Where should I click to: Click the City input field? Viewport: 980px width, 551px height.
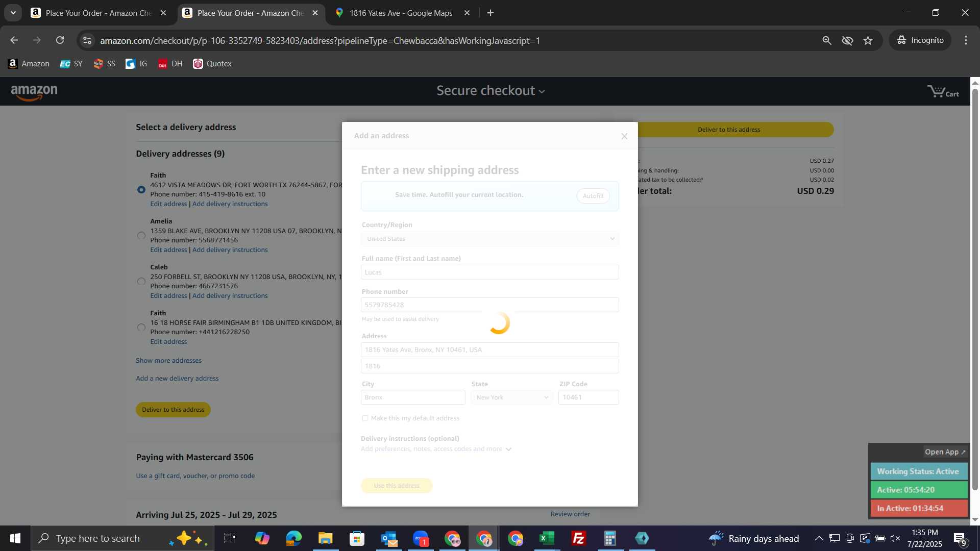pyautogui.click(x=413, y=397)
